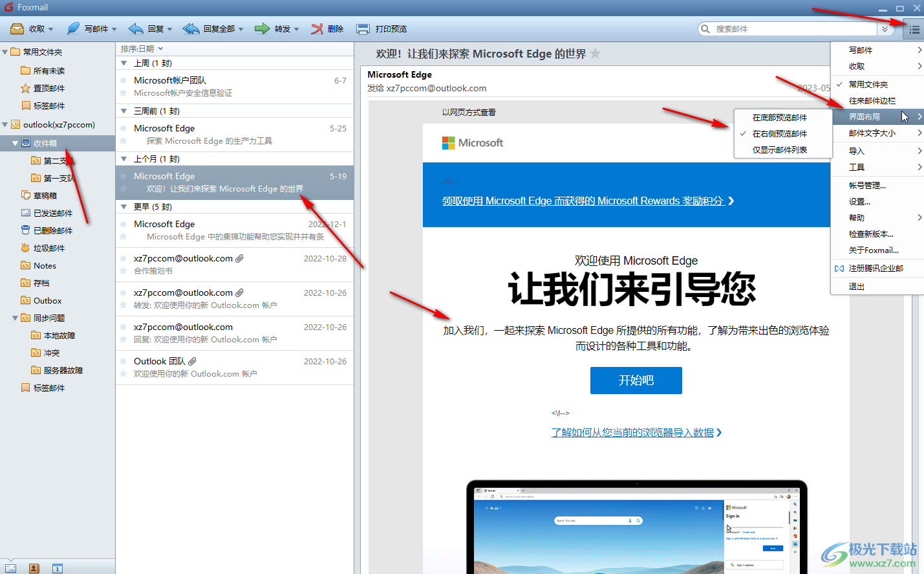The width and height of the screenshot is (924, 574).
Task: Click 帐号管理... menu item
Action: pos(877,185)
